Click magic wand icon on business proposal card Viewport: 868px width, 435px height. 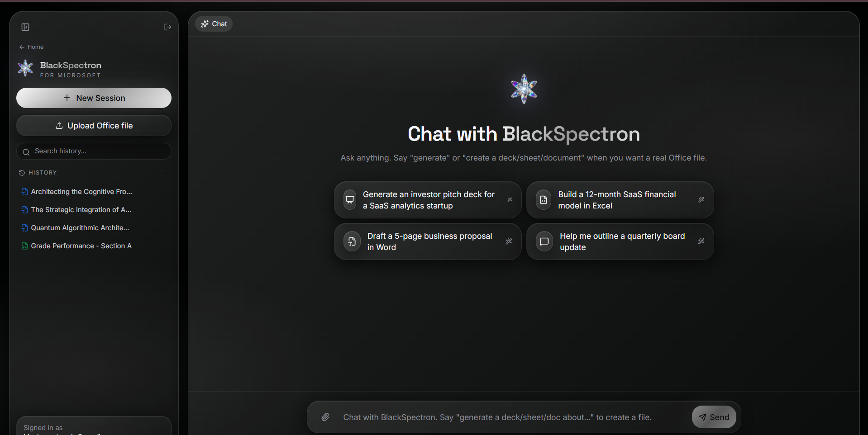pyautogui.click(x=509, y=241)
